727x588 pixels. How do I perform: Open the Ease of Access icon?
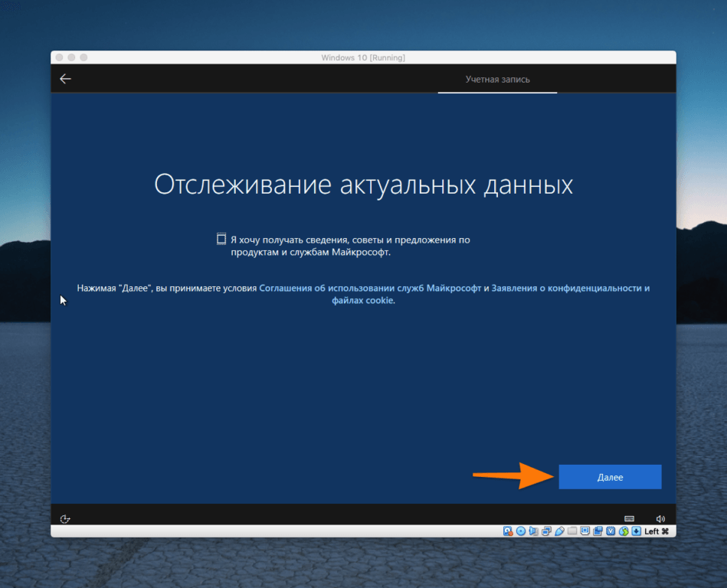pyautogui.click(x=65, y=519)
